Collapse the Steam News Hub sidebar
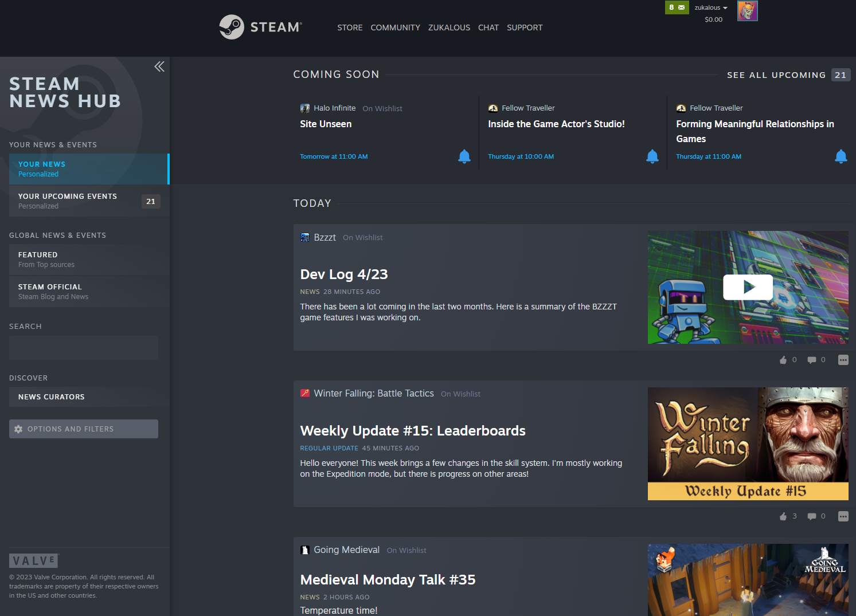Image resolution: width=856 pixels, height=616 pixels. tap(159, 66)
